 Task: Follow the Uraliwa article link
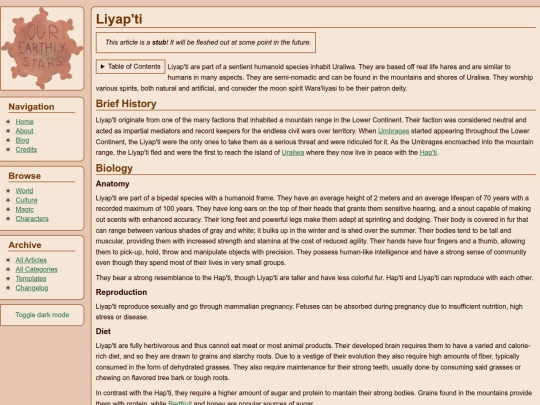tap(293, 153)
